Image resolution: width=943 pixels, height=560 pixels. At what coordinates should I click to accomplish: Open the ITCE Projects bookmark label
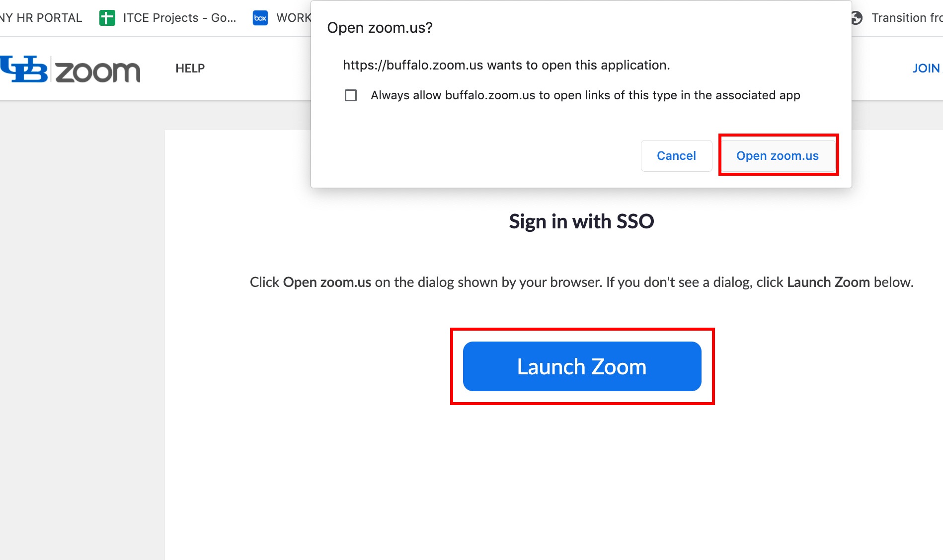click(x=179, y=18)
